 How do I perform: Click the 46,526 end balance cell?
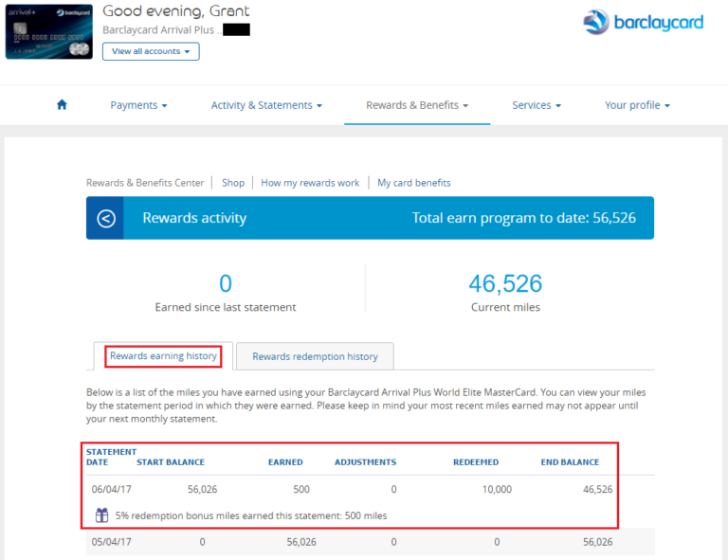597,489
